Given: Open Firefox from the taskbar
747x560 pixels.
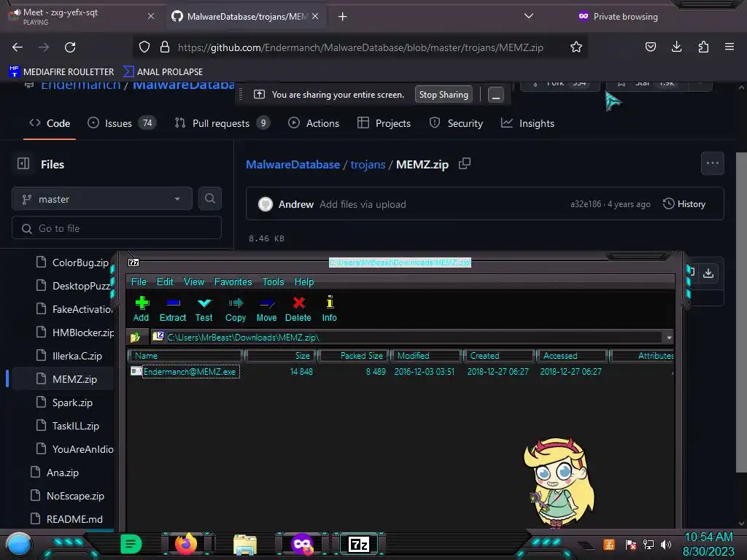Looking at the screenshot, I should (x=186, y=544).
